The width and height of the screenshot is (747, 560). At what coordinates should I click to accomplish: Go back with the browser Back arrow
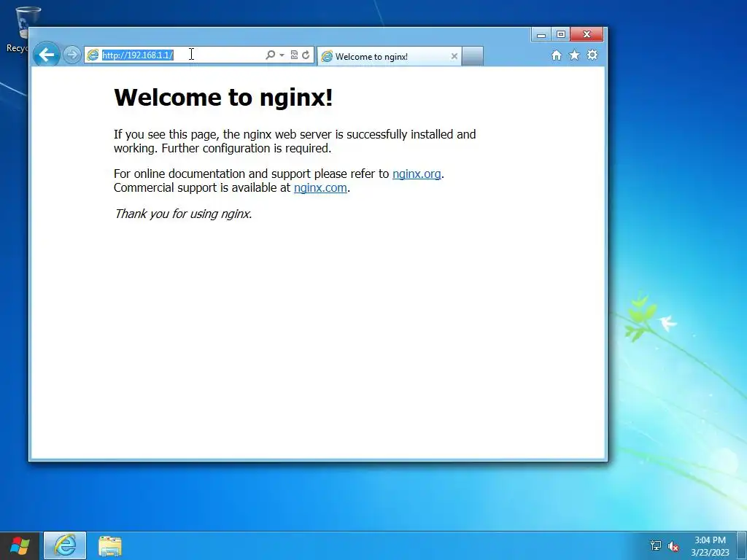(x=46, y=55)
